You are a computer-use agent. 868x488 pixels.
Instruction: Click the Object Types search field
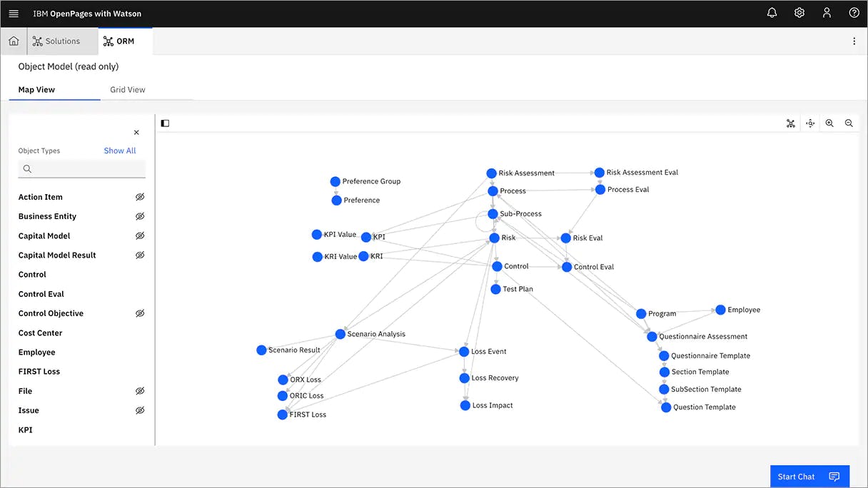tap(81, 168)
